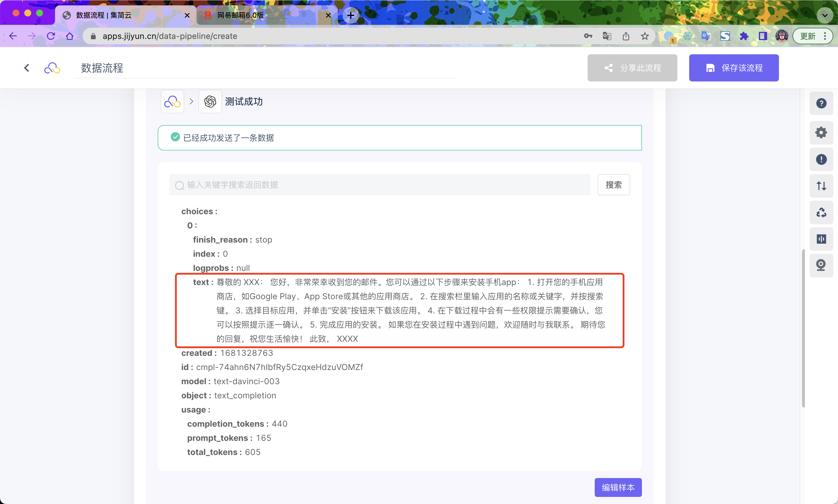Click the Jijyun cloud trigger icon in breadcrumb
The width and height of the screenshot is (838, 504).
point(172,102)
